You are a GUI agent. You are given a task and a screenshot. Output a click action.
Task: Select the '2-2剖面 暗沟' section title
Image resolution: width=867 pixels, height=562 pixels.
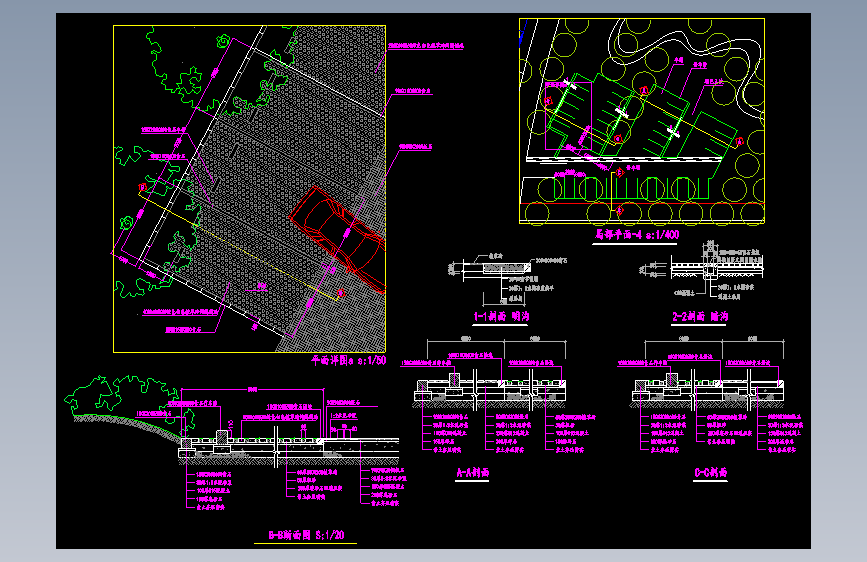pyautogui.click(x=700, y=316)
